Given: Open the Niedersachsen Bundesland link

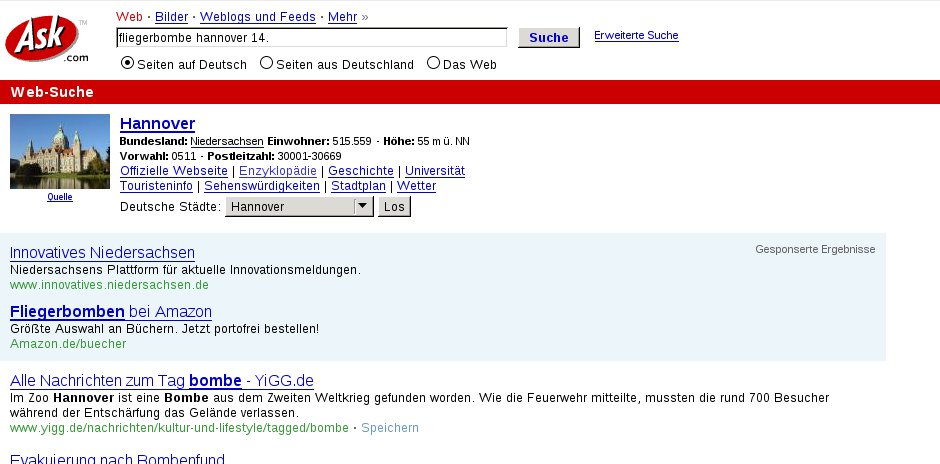Looking at the screenshot, I should click(x=227, y=141).
